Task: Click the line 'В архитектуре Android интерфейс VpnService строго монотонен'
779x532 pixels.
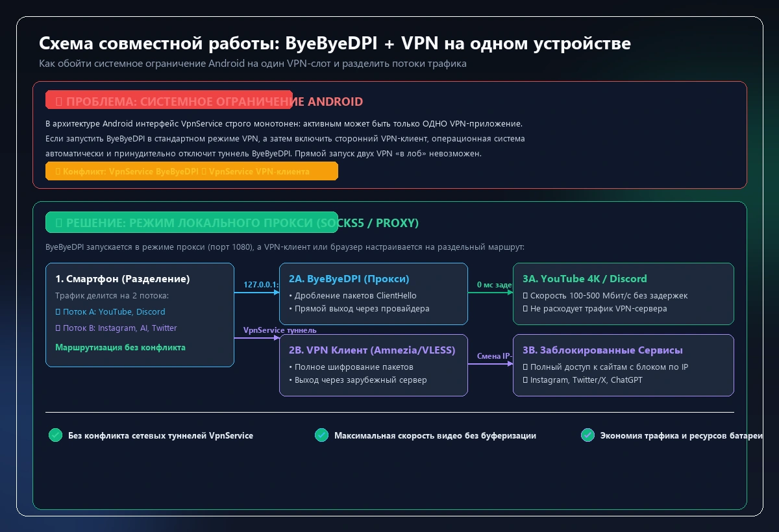Action: pos(284,123)
